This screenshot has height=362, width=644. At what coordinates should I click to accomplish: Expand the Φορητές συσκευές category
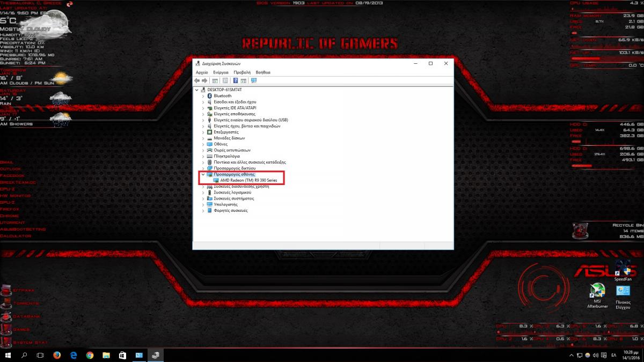(203, 211)
